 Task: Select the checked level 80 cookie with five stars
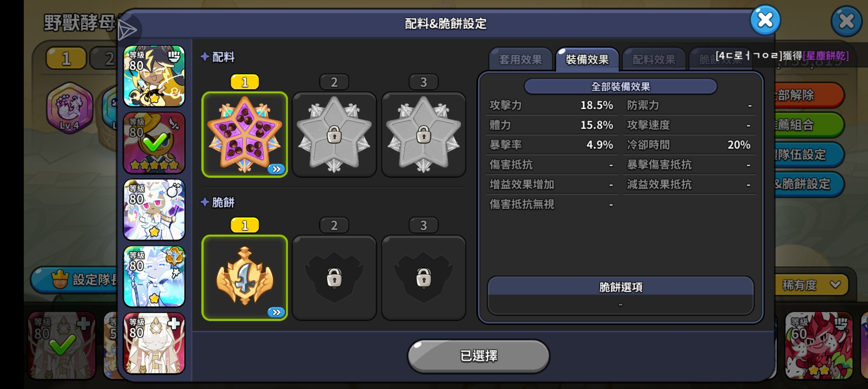pos(154,143)
